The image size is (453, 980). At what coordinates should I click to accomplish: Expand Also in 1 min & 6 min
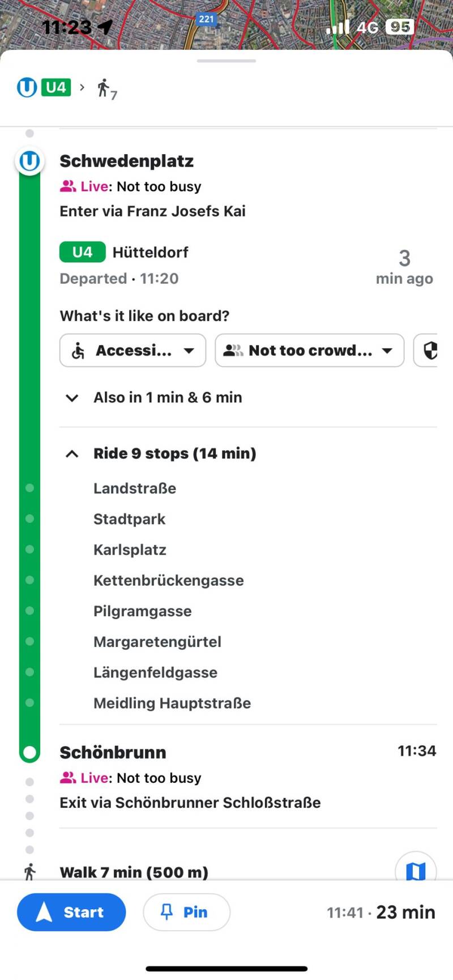coord(168,398)
